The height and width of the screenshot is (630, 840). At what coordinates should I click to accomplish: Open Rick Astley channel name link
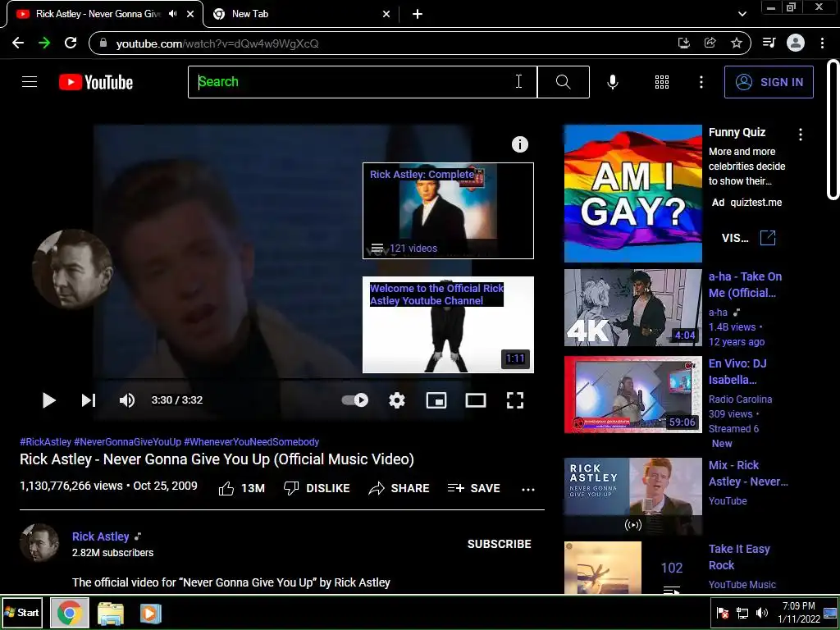point(101,536)
